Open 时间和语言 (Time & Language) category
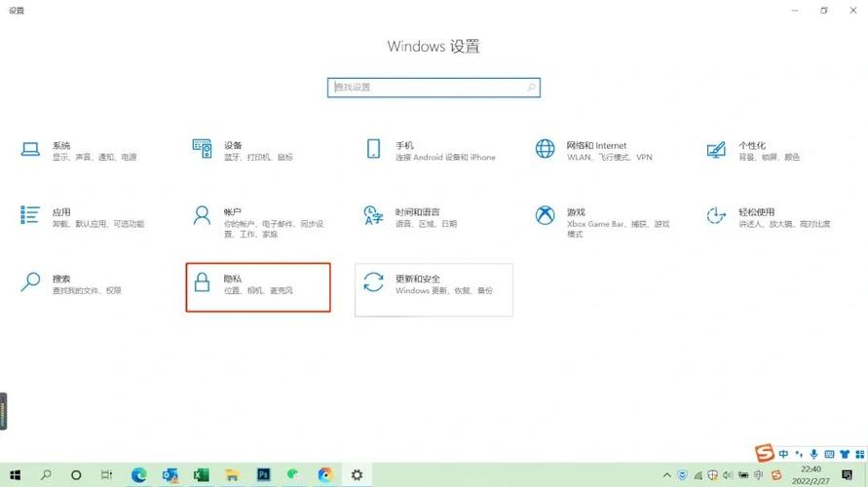Viewport: 868px width, 487px height. [x=412, y=217]
